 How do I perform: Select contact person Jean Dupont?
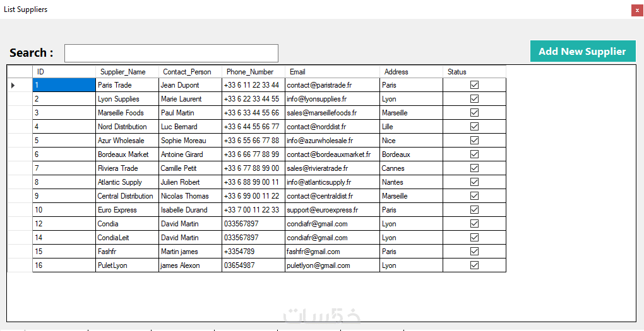point(191,85)
